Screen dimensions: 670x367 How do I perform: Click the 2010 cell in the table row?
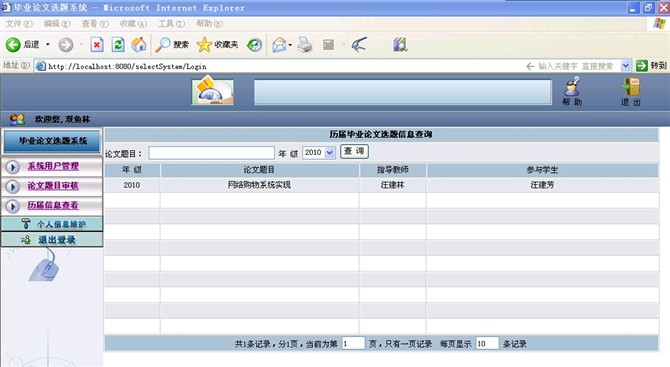[132, 185]
